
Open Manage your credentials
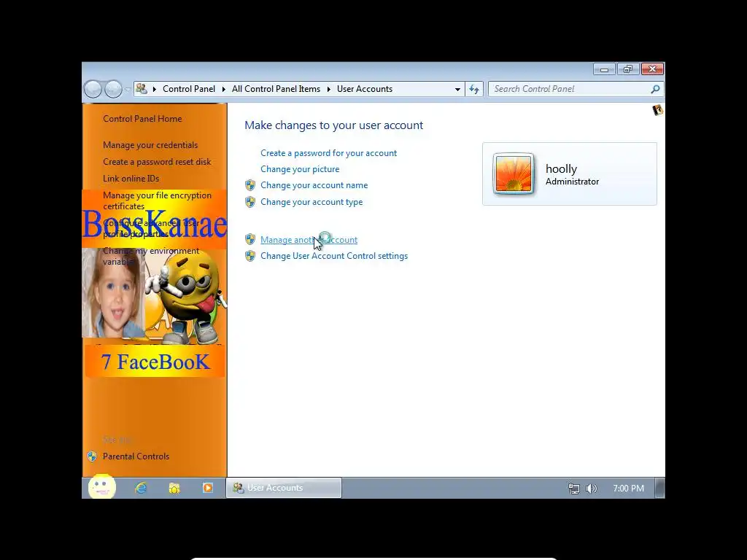coord(150,145)
